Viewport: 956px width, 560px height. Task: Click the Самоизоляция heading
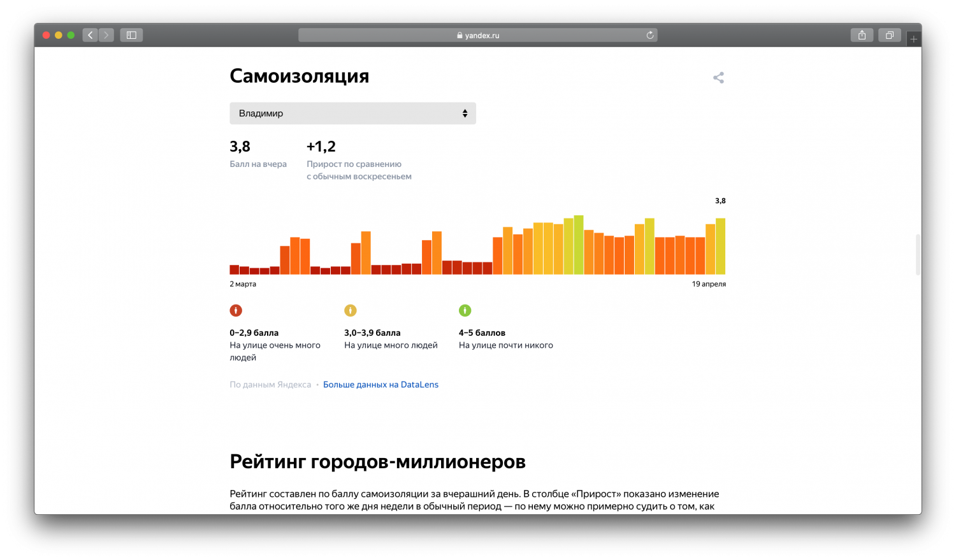tap(300, 76)
